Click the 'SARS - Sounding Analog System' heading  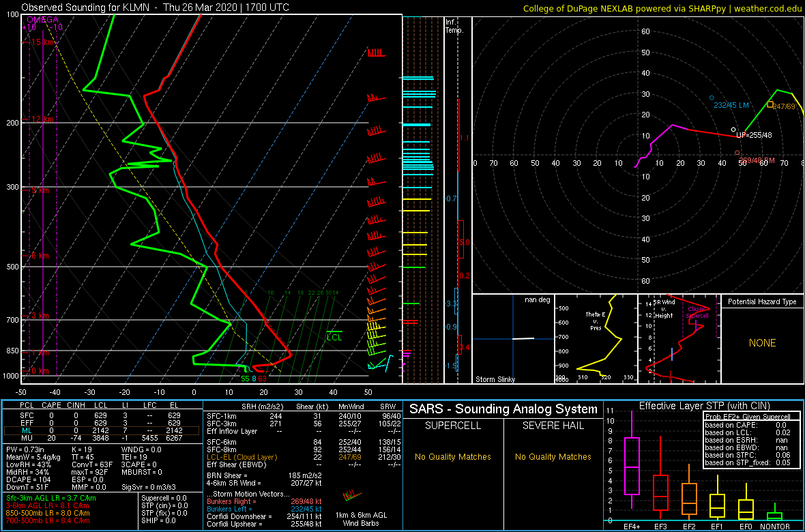click(503, 409)
